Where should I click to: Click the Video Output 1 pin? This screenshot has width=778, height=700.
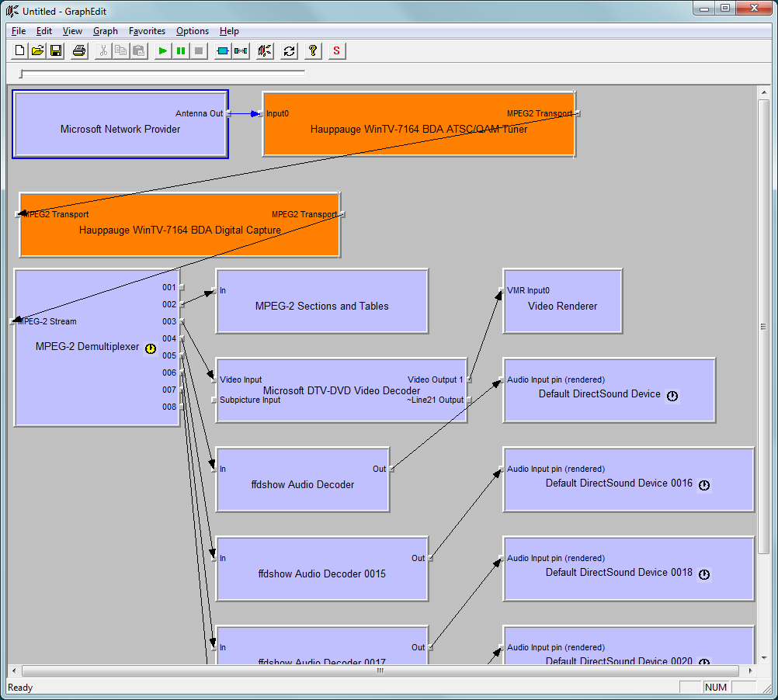point(469,379)
